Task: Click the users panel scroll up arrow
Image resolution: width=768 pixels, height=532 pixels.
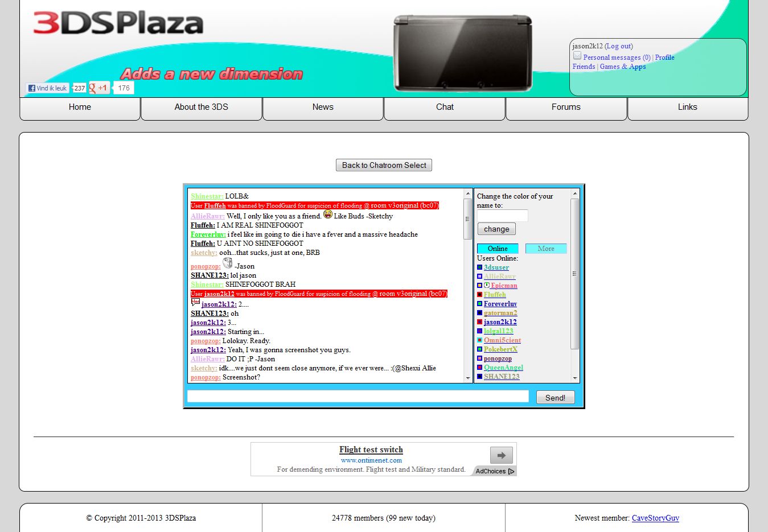Action: click(x=574, y=194)
